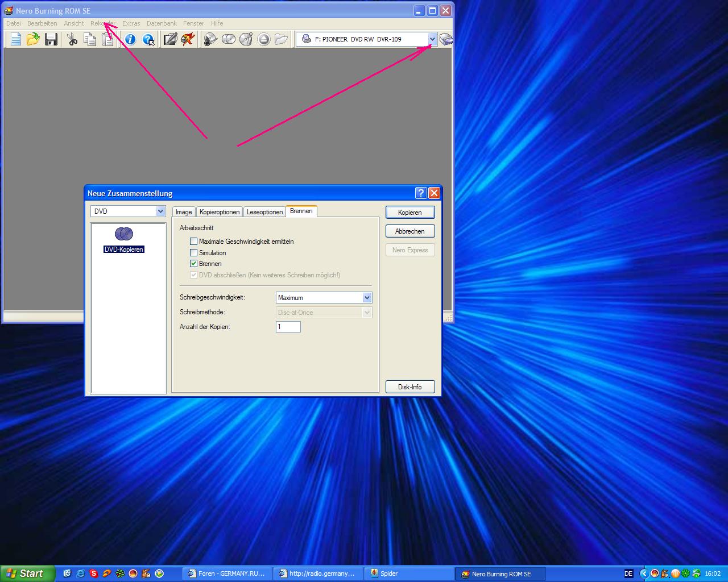Select the Brennen tab
Screen dimensions: 728x582
pyautogui.click(x=301, y=211)
